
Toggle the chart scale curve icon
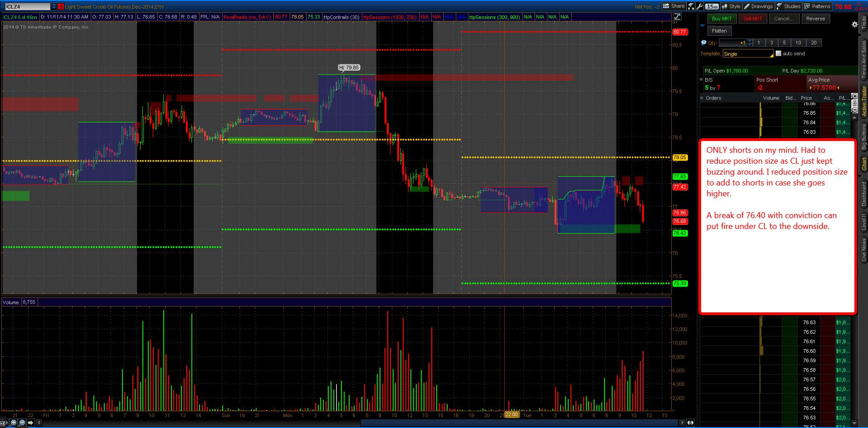coord(678,17)
